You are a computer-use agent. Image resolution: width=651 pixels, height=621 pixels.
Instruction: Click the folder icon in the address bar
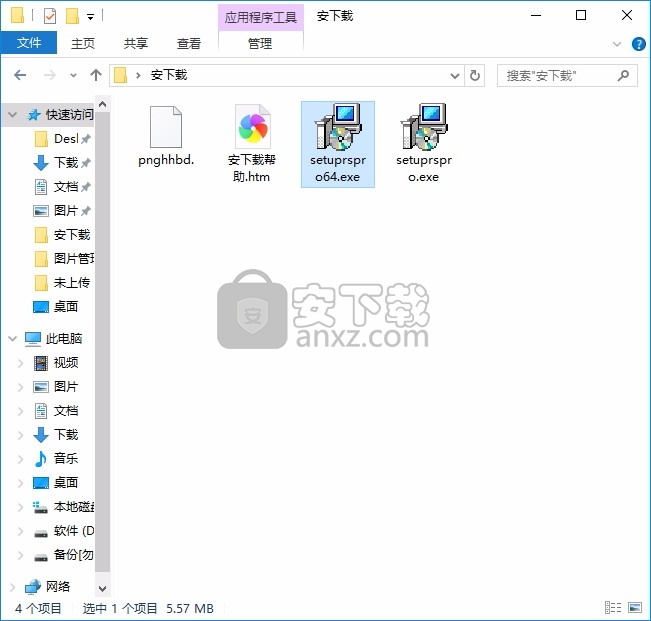[x=120, y=76]
